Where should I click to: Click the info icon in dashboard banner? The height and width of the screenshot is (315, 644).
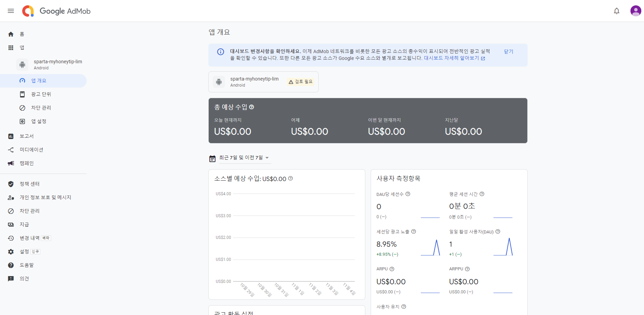pos(221,52)
